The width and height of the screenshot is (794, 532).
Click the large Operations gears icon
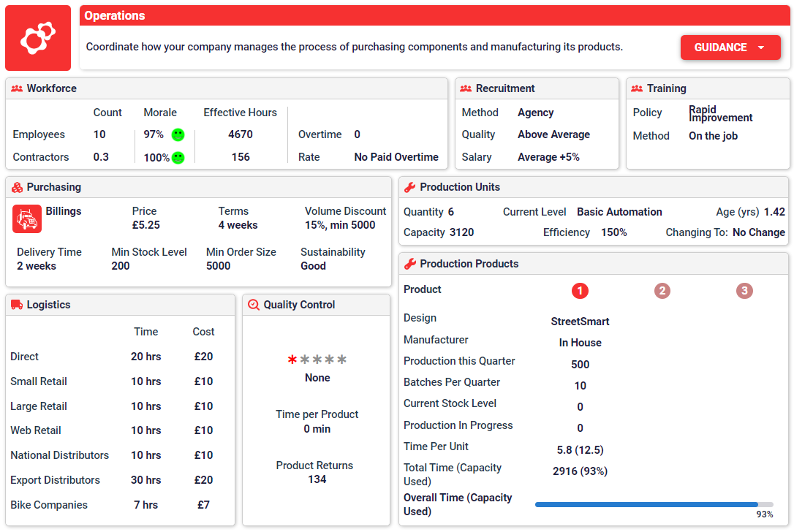[38, 38]
